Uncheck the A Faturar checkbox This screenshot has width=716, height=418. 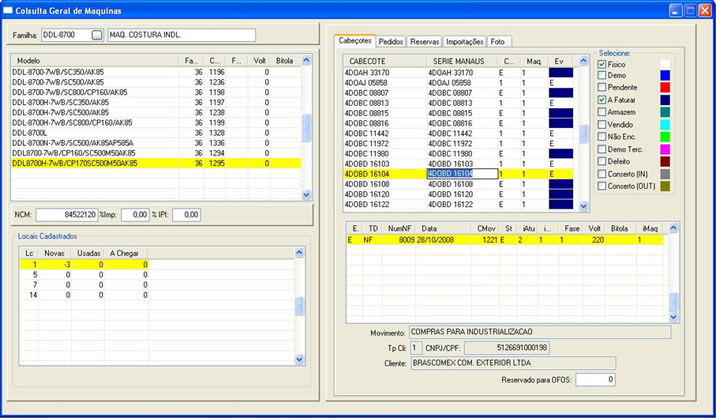click(602, 100)
